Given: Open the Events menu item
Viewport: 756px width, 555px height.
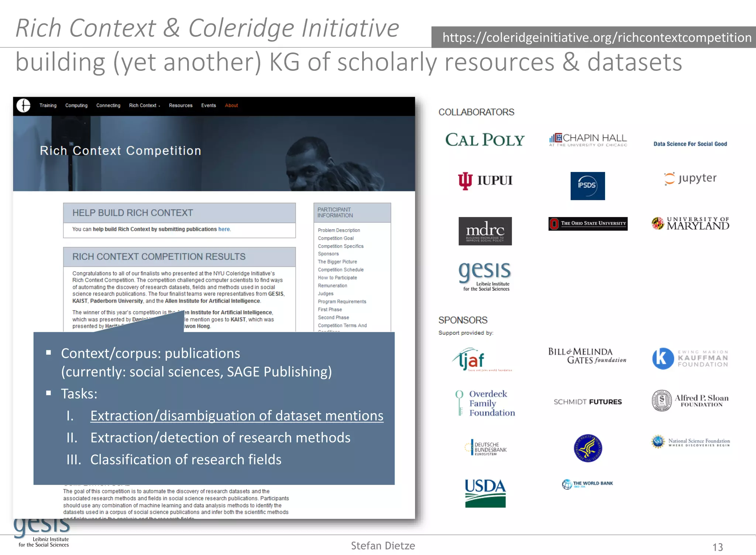Looking at the screenshot, I should [209, 106].
